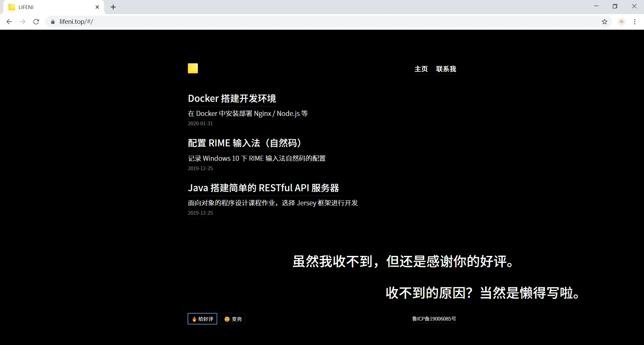Viewport: 644px width, 345px height.
Task: Select the 主页 navigation item
Action: pos(421,69)
